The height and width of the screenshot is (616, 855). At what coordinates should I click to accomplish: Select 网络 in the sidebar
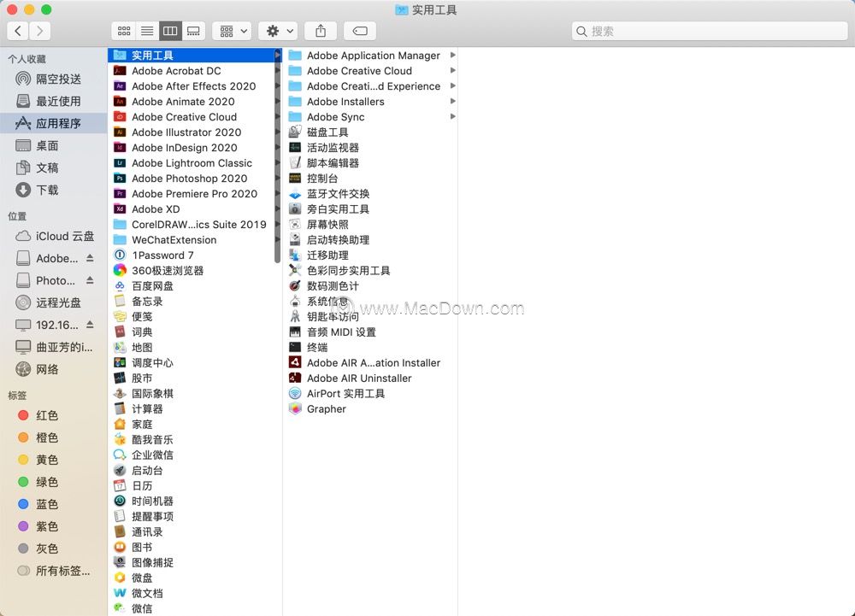pos(53,369)
